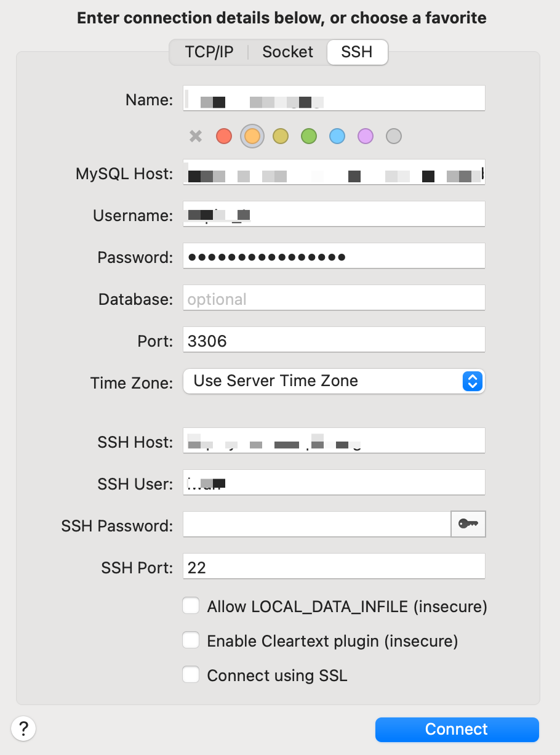Set connection color to red
Image resolution: width=560 pixels, height=755 pixels.
[223, 136]
